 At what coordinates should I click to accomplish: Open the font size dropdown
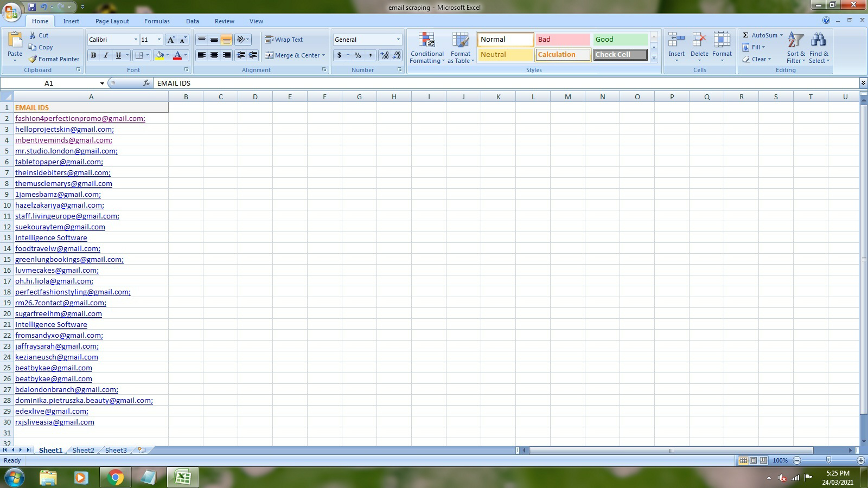pyautogui.click(x=159, y=40)
